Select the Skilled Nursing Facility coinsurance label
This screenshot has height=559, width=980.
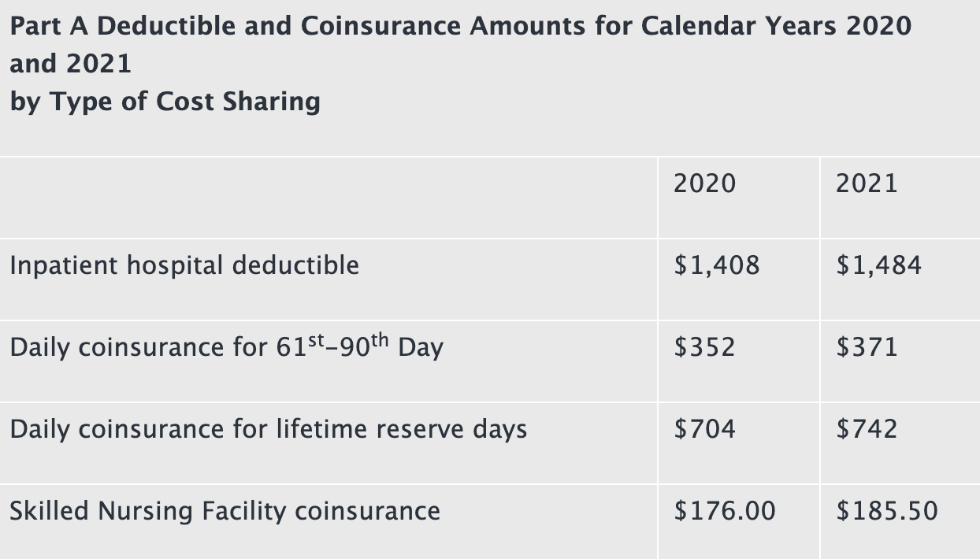pyautogui.click(x=225, y=511)
